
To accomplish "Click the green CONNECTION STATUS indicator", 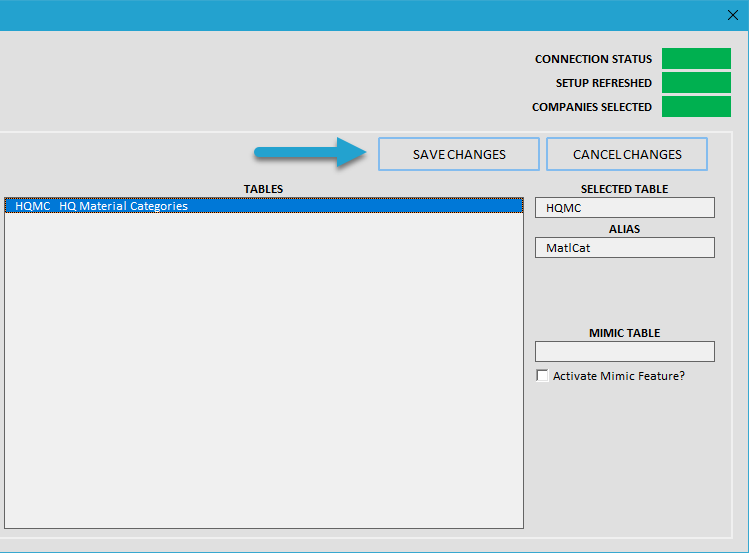I will click(x=696, y=58).
